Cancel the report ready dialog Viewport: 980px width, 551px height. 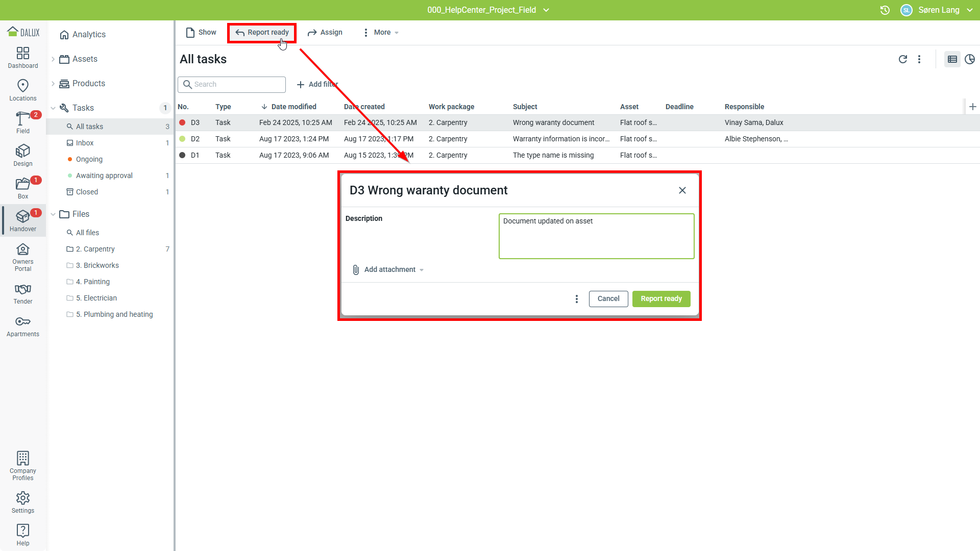(608, 298)
